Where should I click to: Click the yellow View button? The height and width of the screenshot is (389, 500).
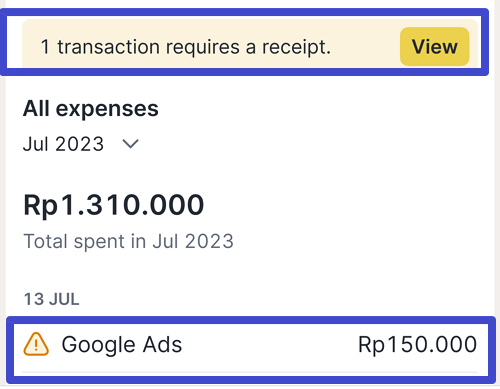pos(434,46)
